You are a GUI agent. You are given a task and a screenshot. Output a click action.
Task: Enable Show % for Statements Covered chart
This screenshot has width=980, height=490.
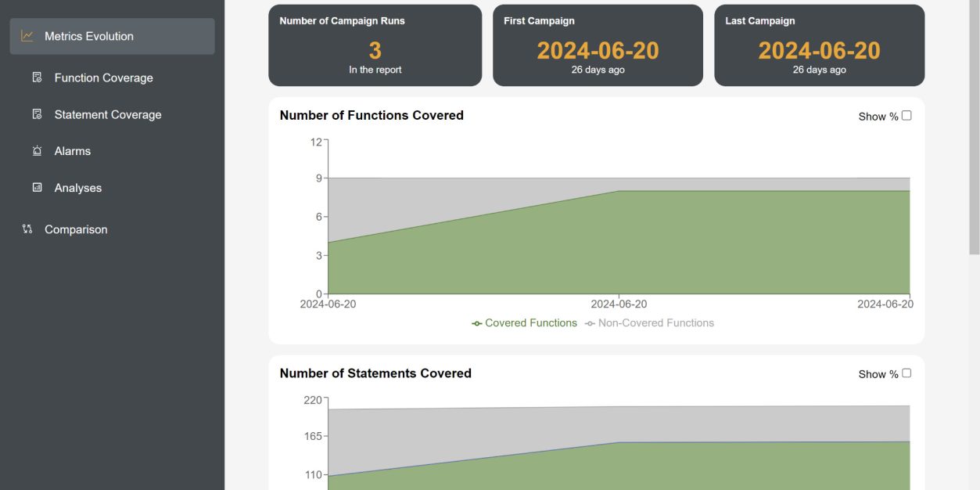pos(906,373)
